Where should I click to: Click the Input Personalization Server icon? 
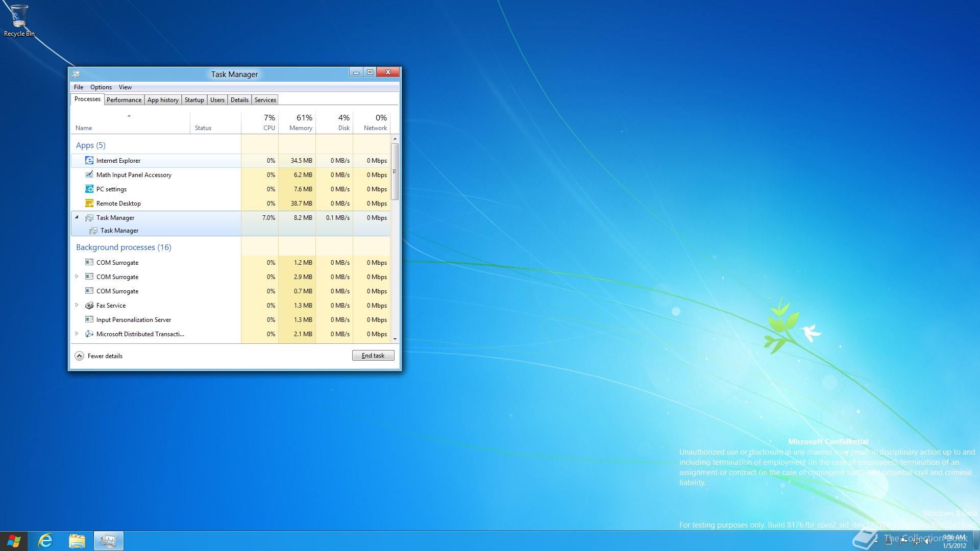[89, 319]
